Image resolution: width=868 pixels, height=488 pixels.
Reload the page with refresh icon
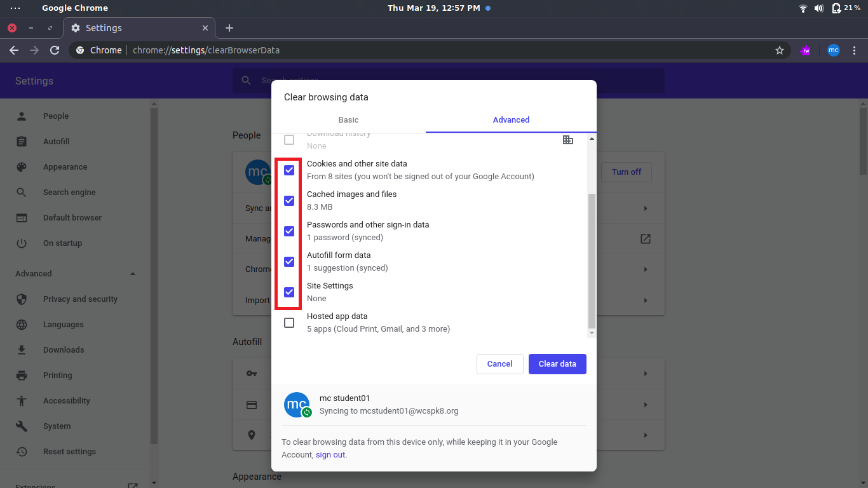tap(55, 50)
